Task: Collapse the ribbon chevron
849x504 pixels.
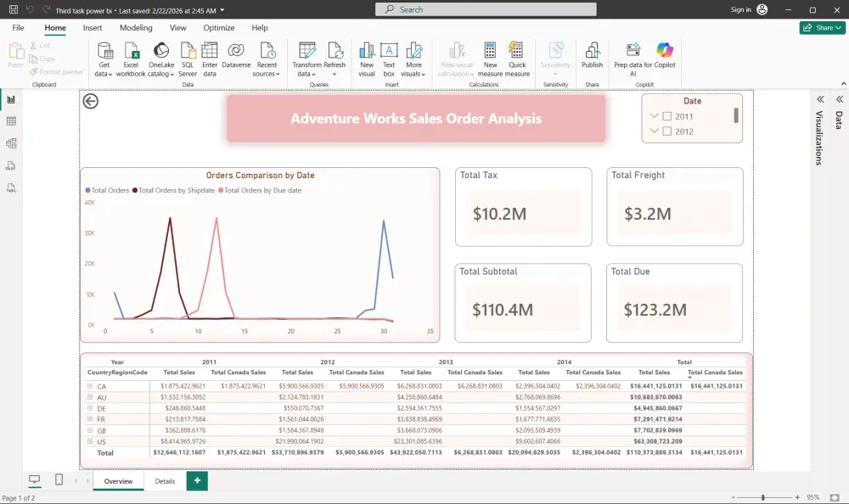Action: (843, 84)
